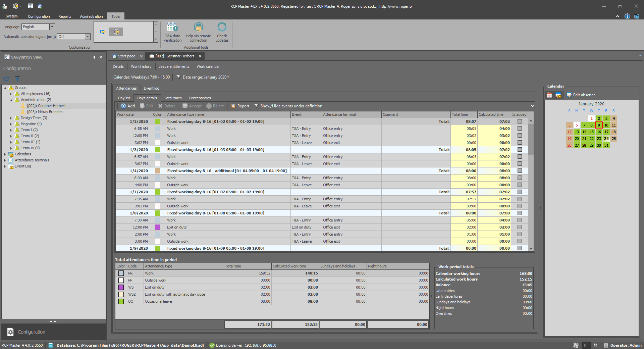Expand the Design Team group
The width and height of the screenshot is (644, 349).
pos(11,118)
